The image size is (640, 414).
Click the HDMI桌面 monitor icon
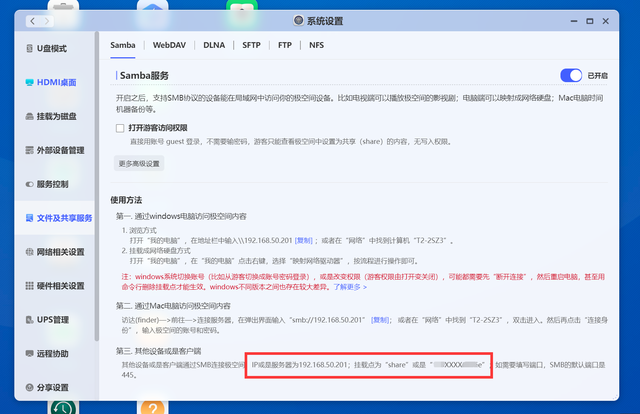click(x=29, y=82)
